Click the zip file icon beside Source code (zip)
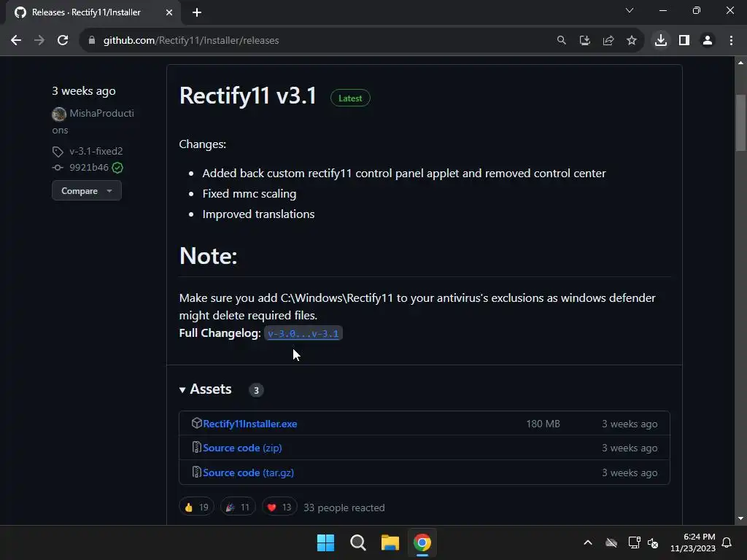 coord(197,447)
